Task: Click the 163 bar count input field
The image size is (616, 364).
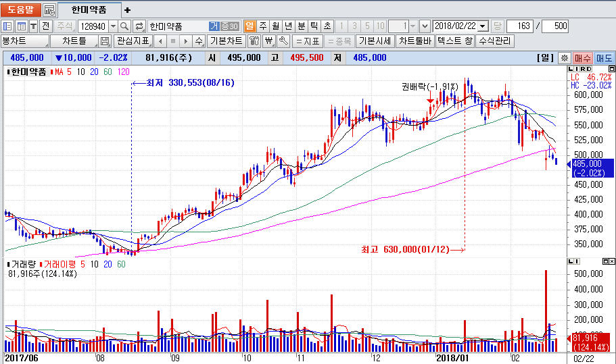Action: tap(520, 26)
